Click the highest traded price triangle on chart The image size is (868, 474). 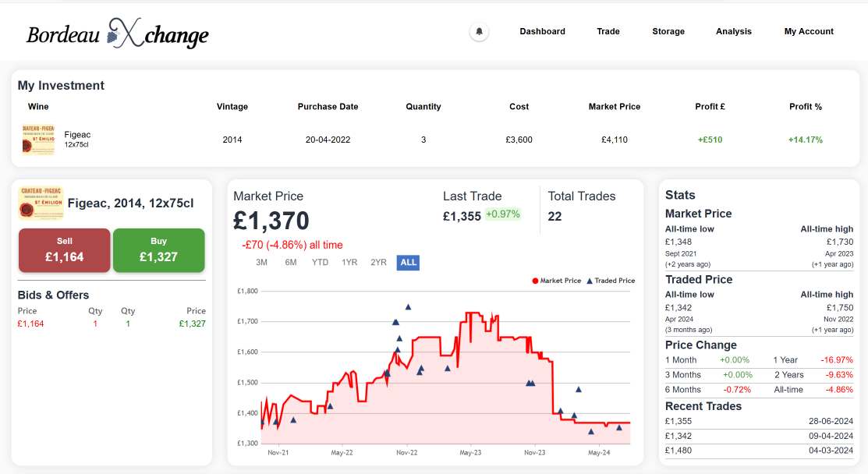tap(408, 307)
